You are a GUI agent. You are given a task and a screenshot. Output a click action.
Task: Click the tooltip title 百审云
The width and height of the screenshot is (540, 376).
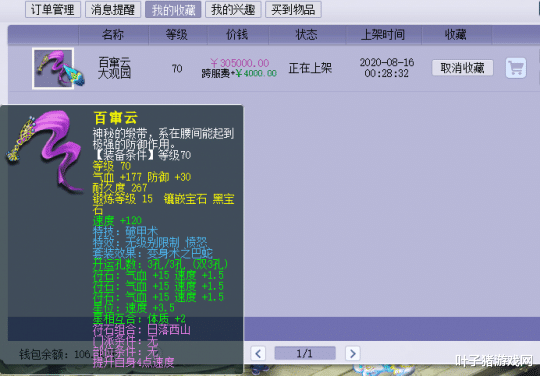[116, 118]
